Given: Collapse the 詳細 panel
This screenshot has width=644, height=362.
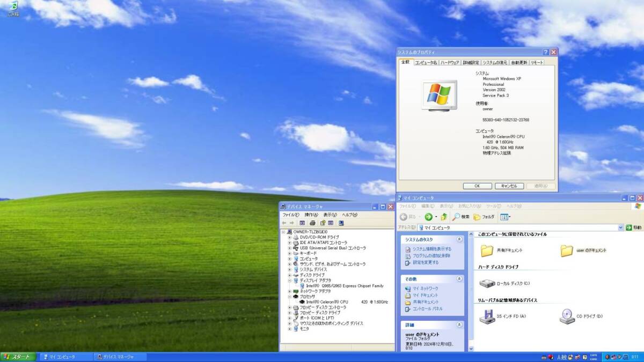Looking at the screenshot, I should coord(459,325).
